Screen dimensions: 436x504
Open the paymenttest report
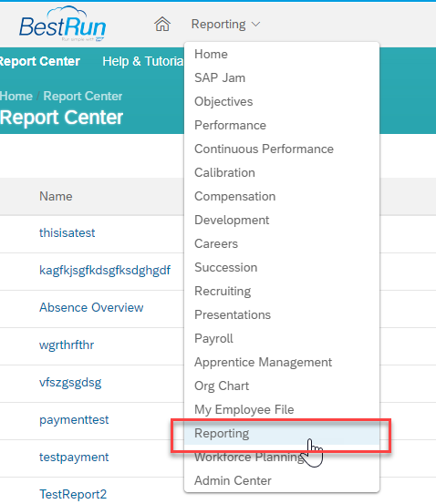coord(74,420)
